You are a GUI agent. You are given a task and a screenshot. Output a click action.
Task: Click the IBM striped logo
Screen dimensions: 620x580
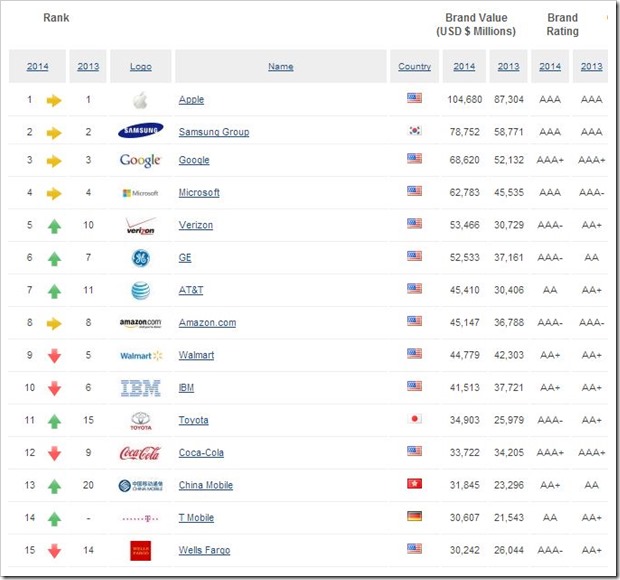pyautogui.click(x=140, y=388)
